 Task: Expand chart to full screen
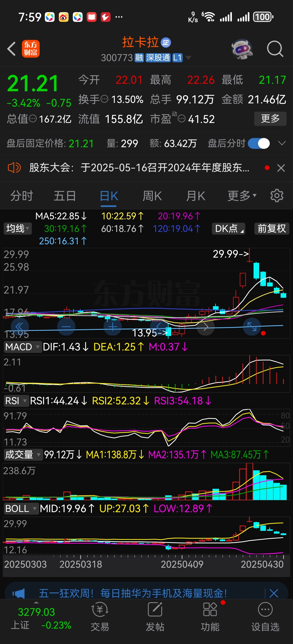252,326
